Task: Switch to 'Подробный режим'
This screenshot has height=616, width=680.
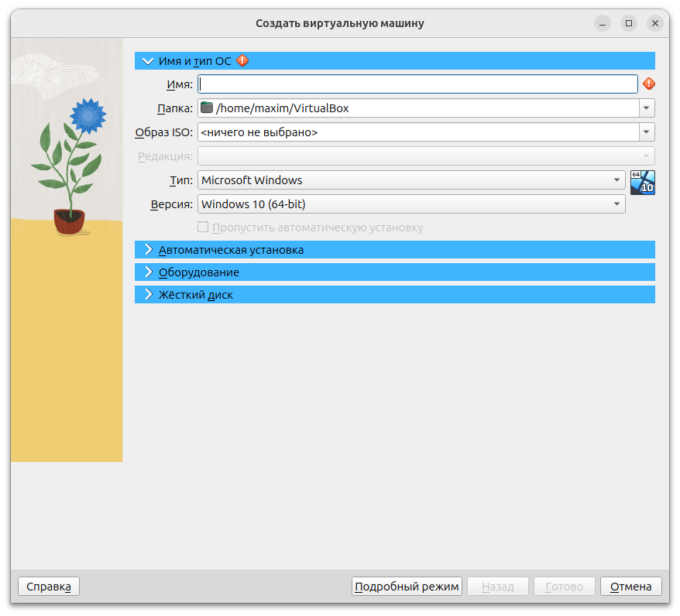Action: 407,586
